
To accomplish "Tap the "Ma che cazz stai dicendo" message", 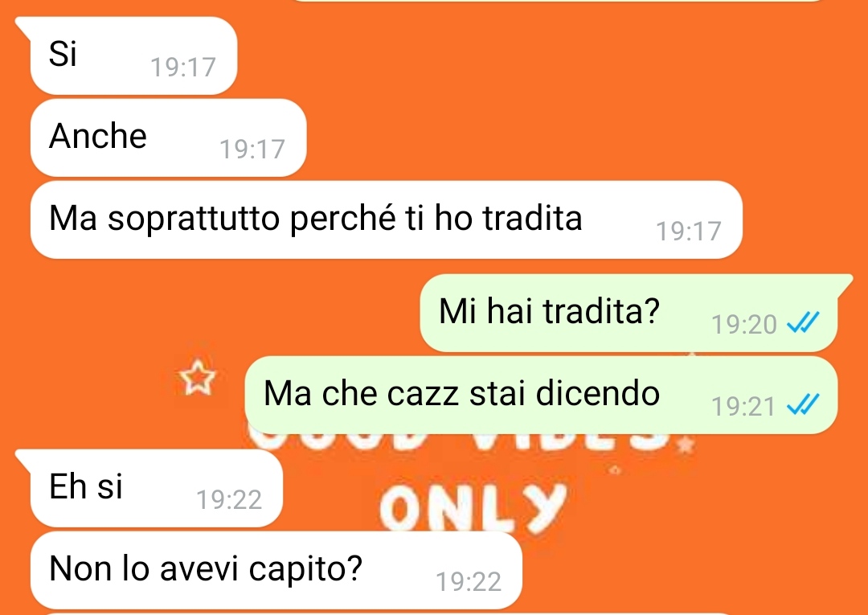I will point(541,395).
